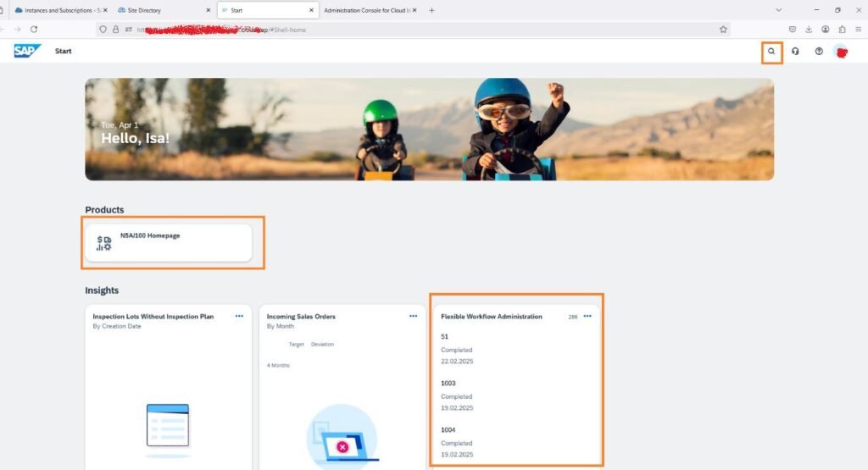Open Flexible Workflow Administration card options
The height and width of the screenshot is (470, 868).
click(x=587, y=316)
